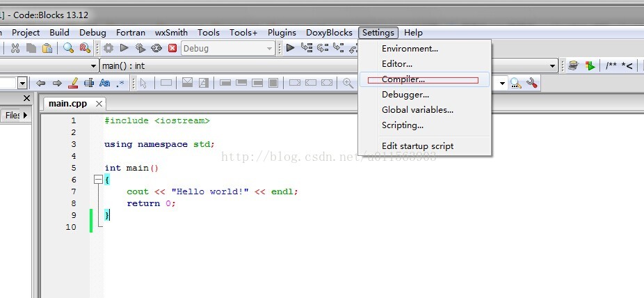Open the Tools+ menu
Image resolution: width=644 pixels, height=298 pixels.
[x=243, y=33]
